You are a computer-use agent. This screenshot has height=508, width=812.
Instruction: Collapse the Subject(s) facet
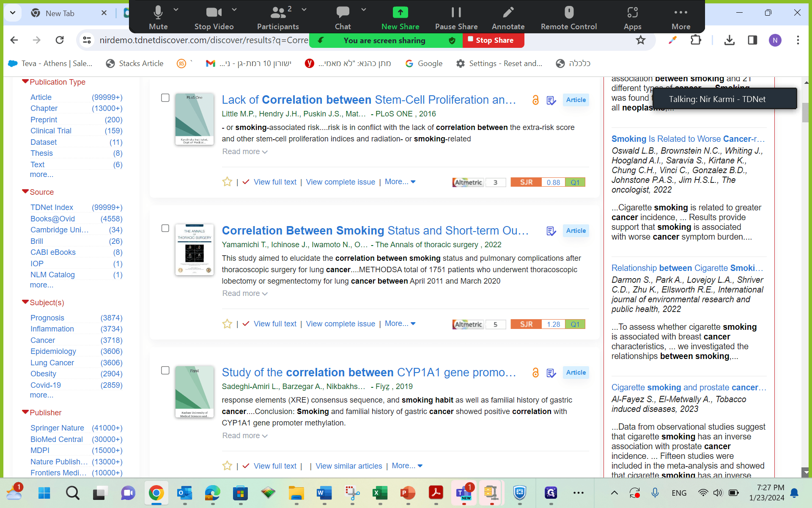coord(25,302)
